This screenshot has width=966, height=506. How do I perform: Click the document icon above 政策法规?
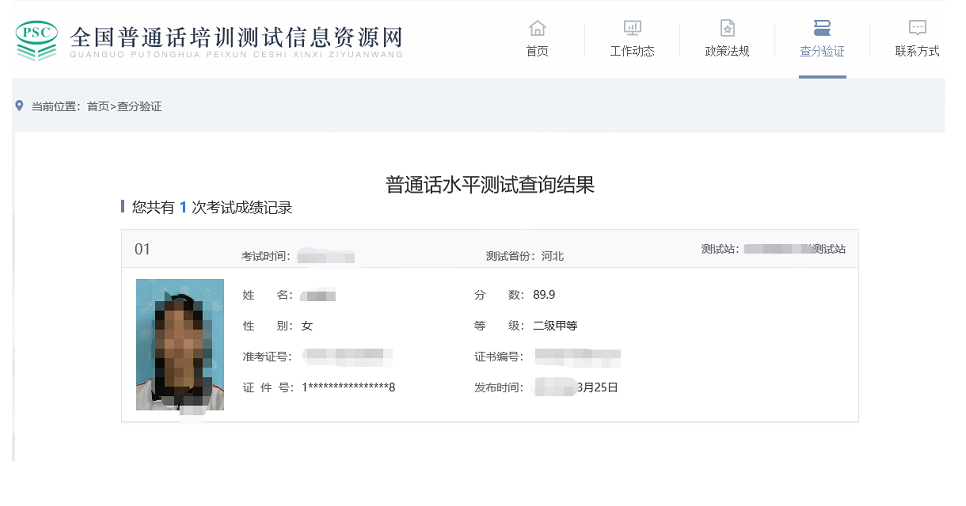[x=727, y=27]
